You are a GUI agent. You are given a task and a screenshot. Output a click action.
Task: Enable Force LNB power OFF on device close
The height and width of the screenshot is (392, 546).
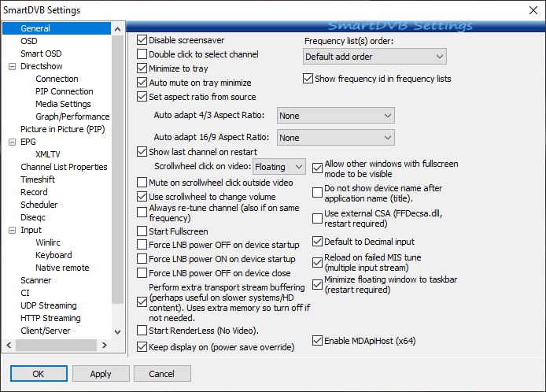(x=142, y=273)
